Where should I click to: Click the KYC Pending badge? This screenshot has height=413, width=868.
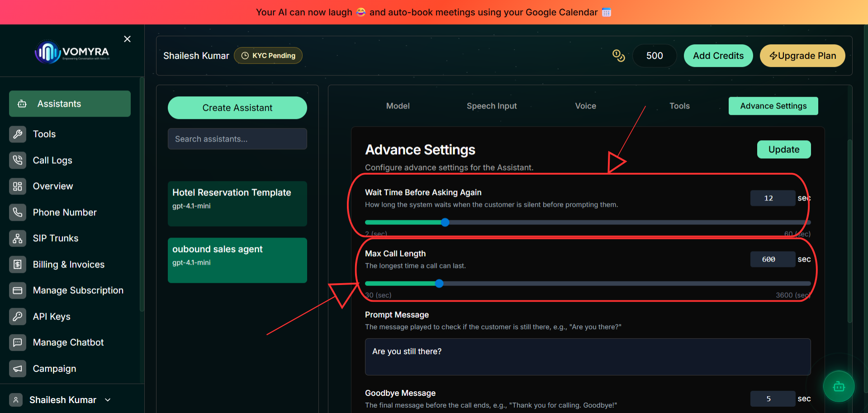[268, 56]
